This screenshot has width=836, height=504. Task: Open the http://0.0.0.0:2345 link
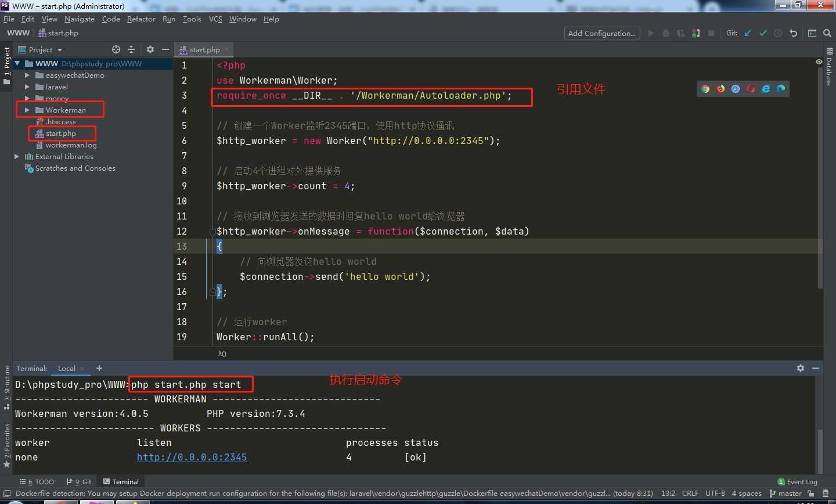[x=192, y=457]
